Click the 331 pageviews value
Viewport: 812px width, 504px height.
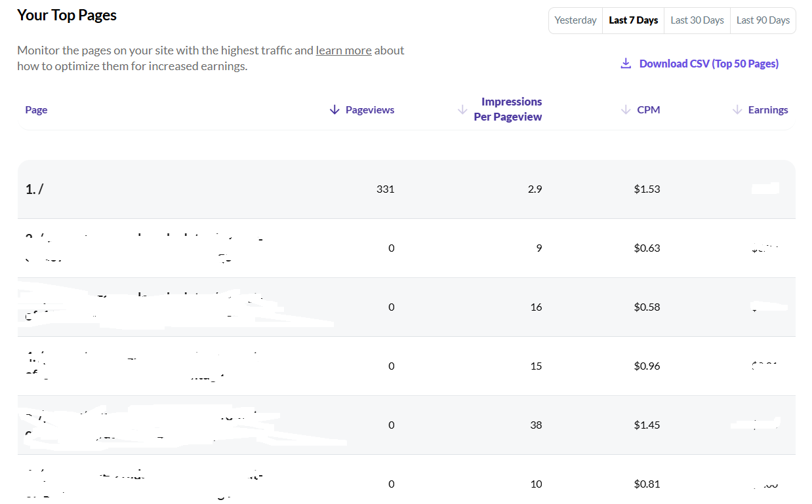point(385,189)
